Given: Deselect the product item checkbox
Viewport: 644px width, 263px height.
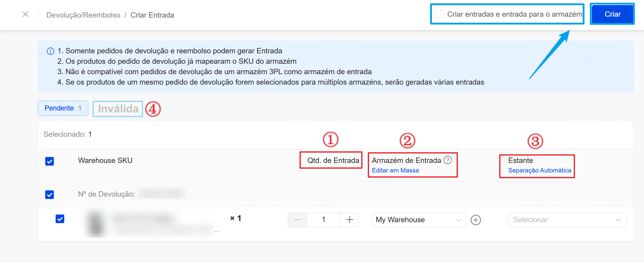Looking at the screenshot, I should (x=60, y=219).
